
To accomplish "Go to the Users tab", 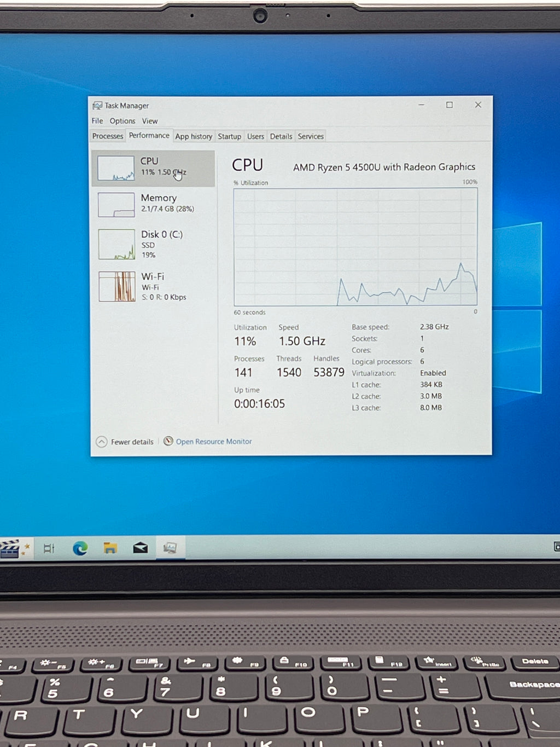I will click(x=255, y=136).
